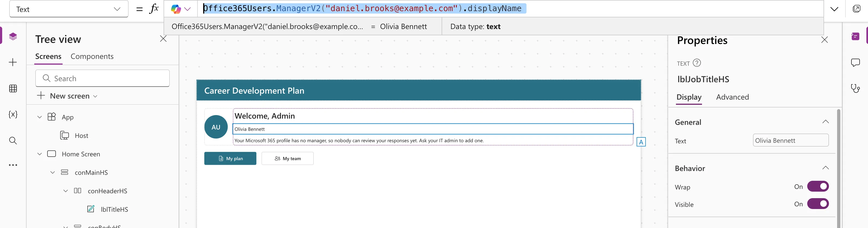Click the AU avatar circle on canvas
Screen dimensions: 868x228
pyautogui.click(x=216, y=127)
